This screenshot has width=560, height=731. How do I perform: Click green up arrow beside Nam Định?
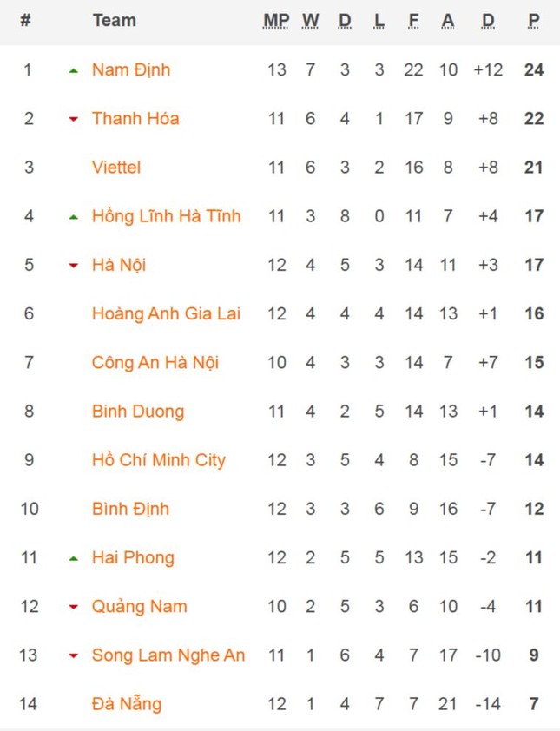pyautogui.click(x=73, y=71)
